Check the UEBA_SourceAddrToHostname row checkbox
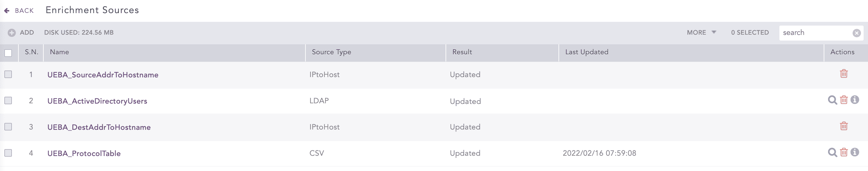The width and height of the screenshot is (868, 171). (8, 74)
